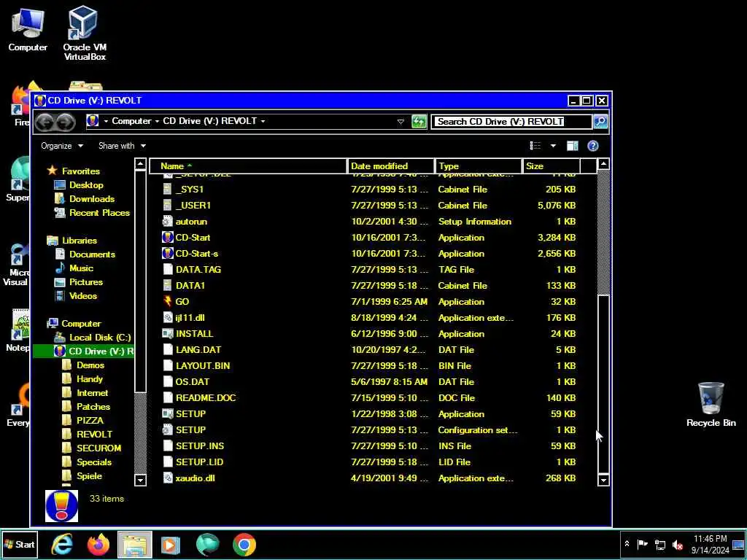The height and width of the screenshot is (560, 747).
Task: Open the CD-Start application icon
Action: 167,237
